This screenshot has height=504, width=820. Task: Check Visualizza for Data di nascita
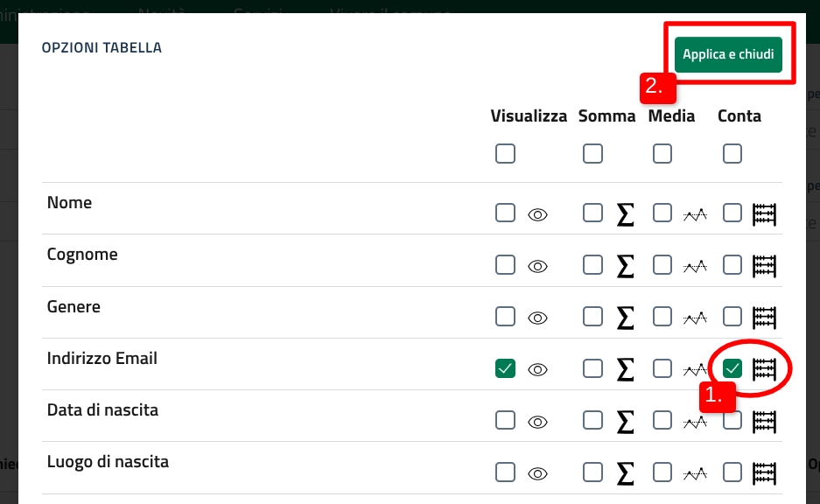pyautogui.click(x=505, y=420)
